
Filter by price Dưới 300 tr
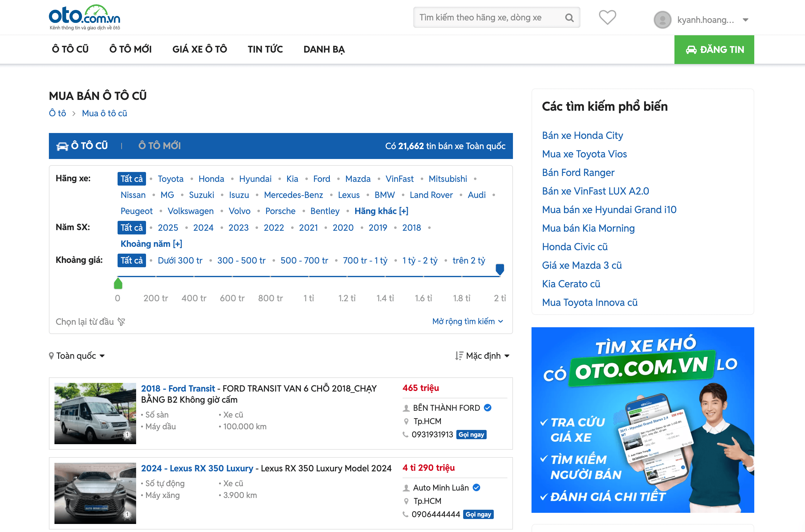[180, 260]
